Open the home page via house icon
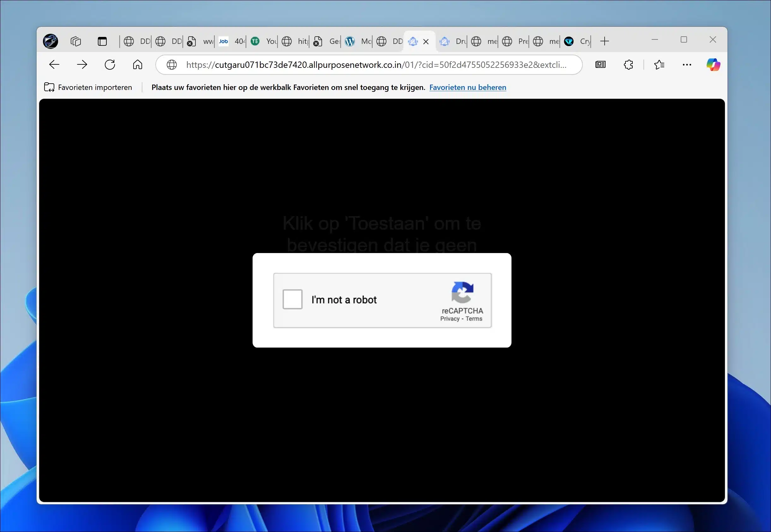 (x=137, y=65)
